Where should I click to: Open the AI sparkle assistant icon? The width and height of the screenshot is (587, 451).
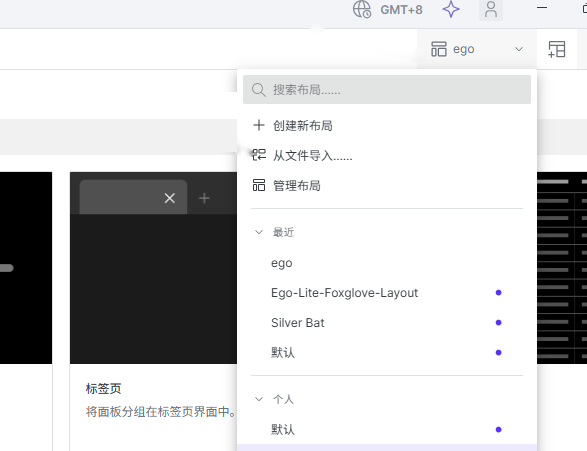coord(451,9)
